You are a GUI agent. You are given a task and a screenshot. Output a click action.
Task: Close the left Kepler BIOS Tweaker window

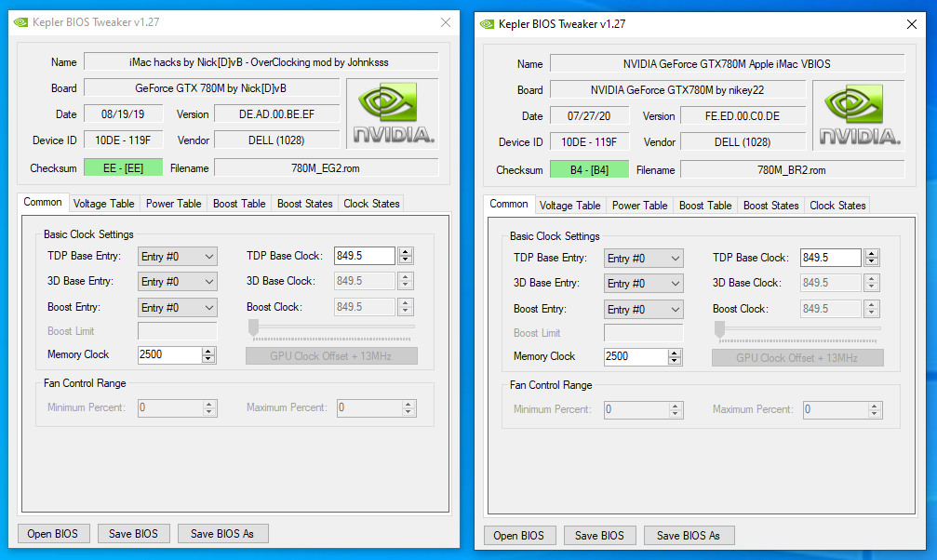pos(446,22)
